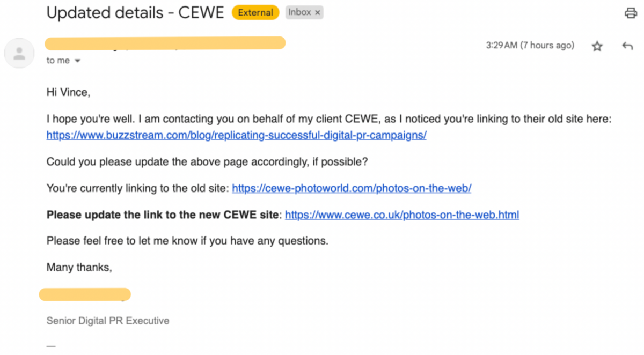The height and width of the screenshot is (355, 644).
Task: Open the BuzzStream digital PR campaigns link
Action: pyautogui.click(x=236, y=135)
